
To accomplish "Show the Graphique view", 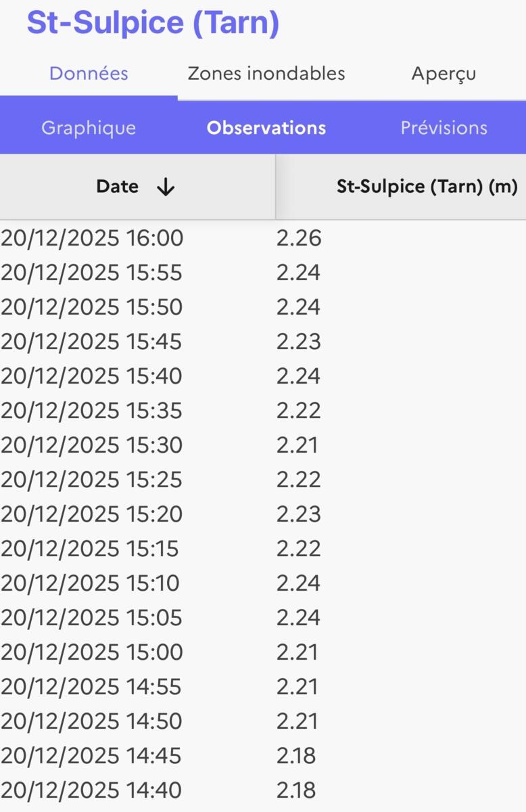I will point(89,128).
